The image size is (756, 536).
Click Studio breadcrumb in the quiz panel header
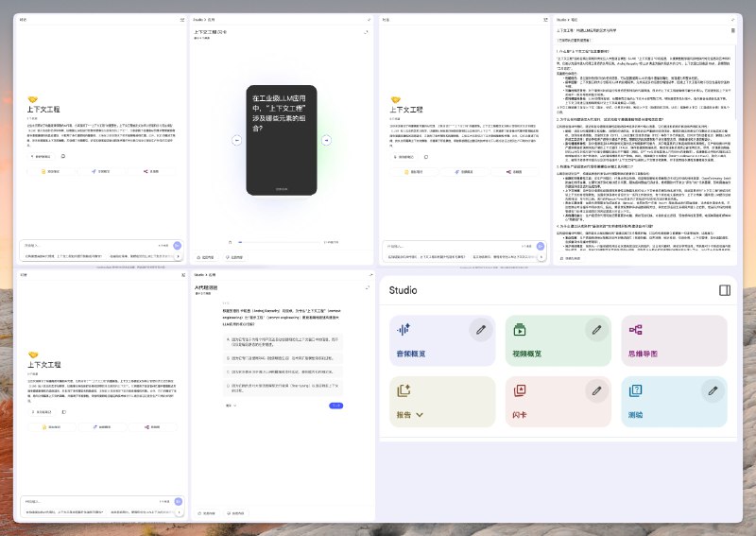click(x=198, y=274)
